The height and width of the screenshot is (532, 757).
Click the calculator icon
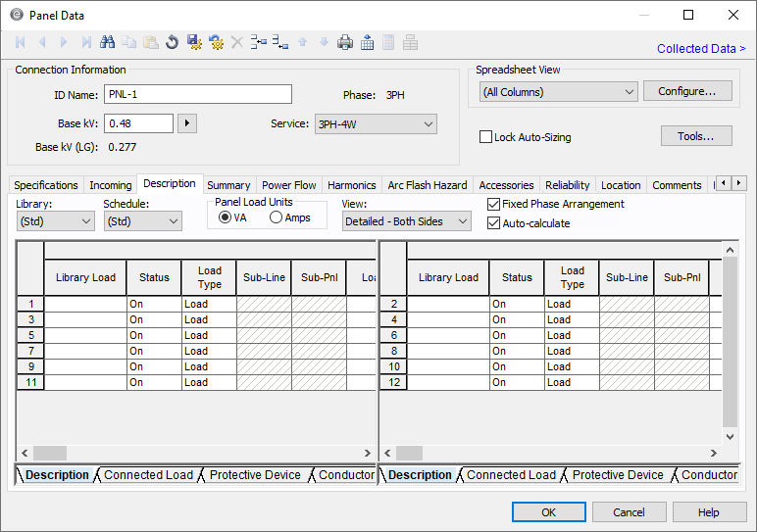click(x=388, y=42)
